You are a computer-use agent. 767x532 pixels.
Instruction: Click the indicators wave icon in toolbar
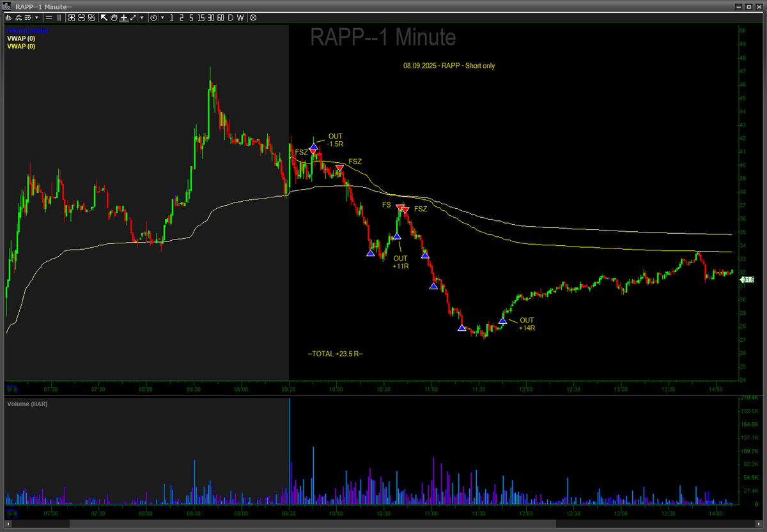(19, 18)
